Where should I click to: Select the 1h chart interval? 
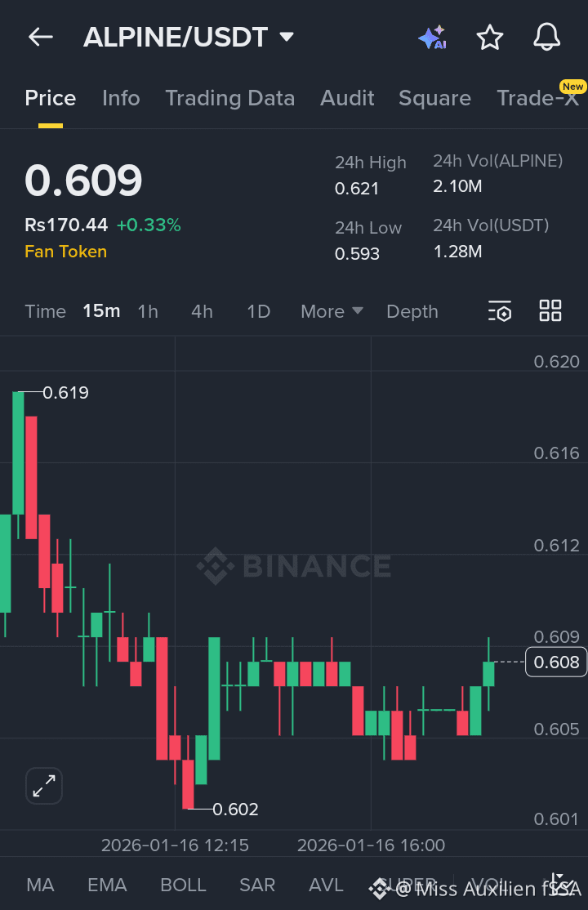pos(148,312)
